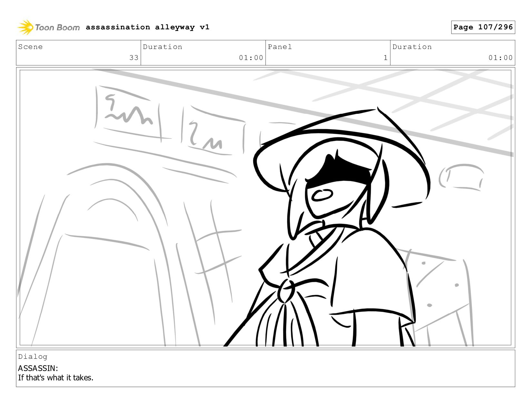Select the dialog line 'If that's what it takes.'
This screenshot has width=532, height=411.
click(56, 377)
